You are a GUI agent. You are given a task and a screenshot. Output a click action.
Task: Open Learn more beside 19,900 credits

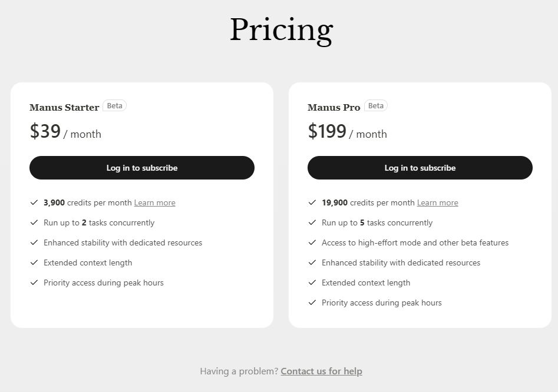pyautogui.click(x=437, y=203)
